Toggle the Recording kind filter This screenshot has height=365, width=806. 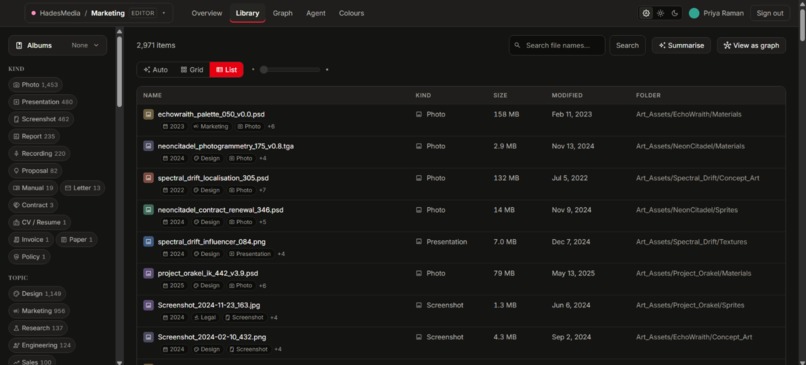coord(39,153)
